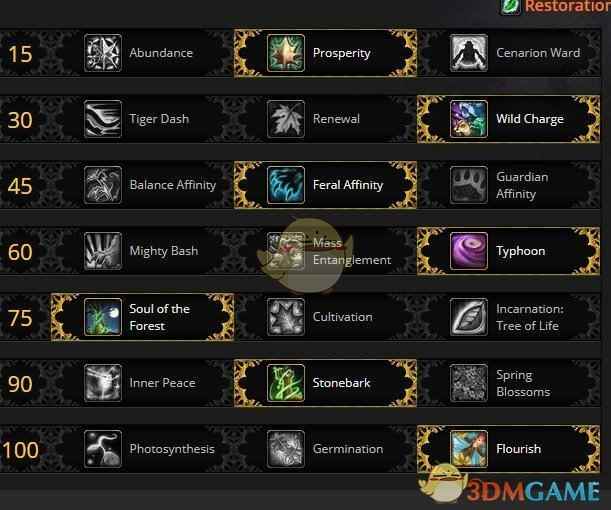This screenshot has height=510, width=611.
Task: Select the Cultivation talent
Action: tap(325, 317)
